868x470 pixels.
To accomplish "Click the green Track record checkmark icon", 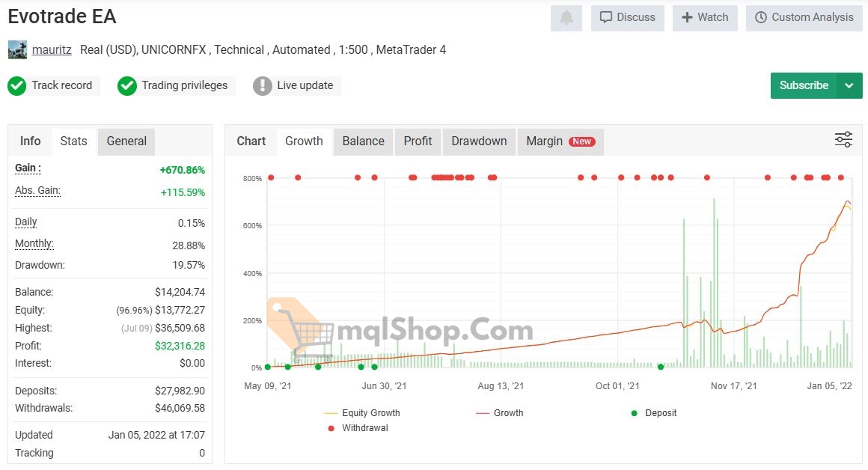I will [x=16, y=85].
